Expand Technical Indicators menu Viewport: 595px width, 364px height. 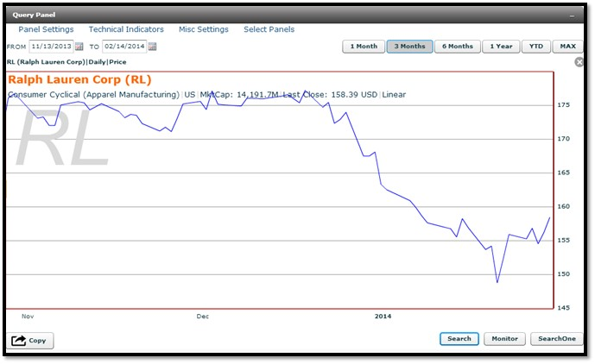pyautogui.click(x=126, y=29)
